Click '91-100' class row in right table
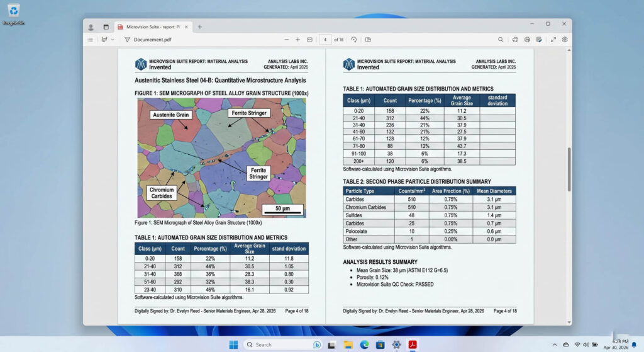The image size is (644, 352). click(429, 154)
